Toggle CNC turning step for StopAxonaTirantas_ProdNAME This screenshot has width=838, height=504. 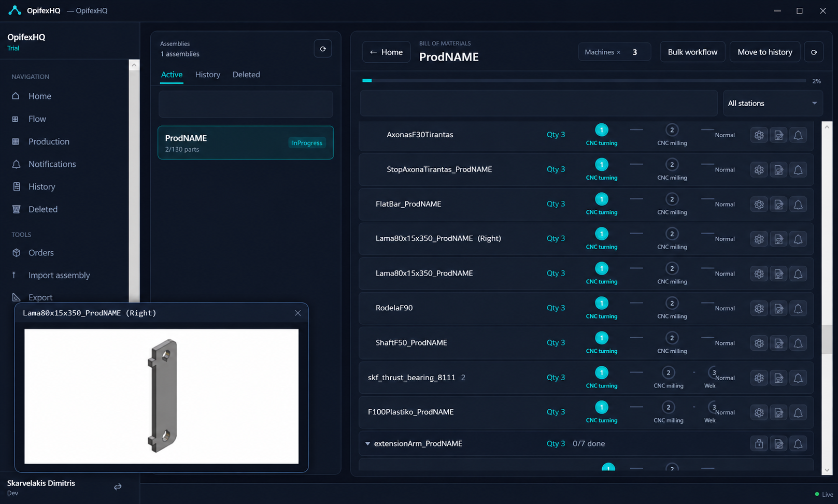coord(602,165)
